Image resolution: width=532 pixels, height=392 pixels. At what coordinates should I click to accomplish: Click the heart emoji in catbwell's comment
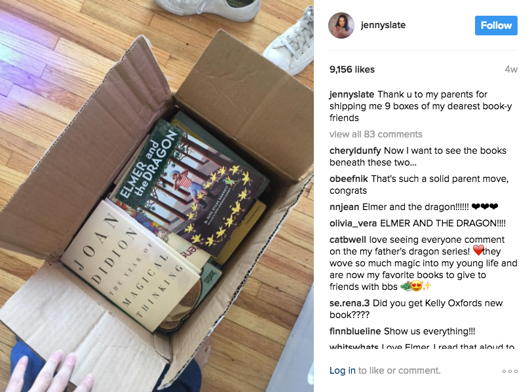tap(478, 251)
